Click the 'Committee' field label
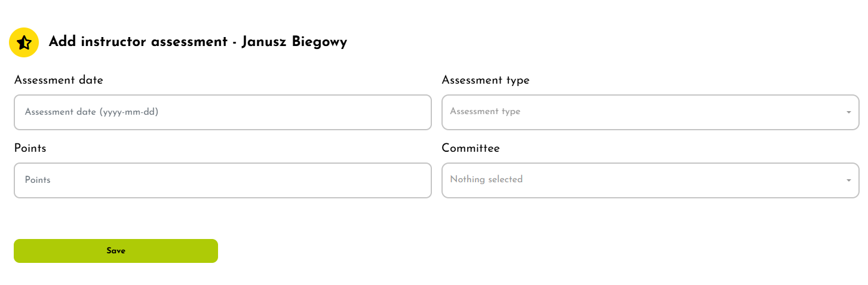Image resolution: width=868 pixels, height=285 pixels. click(x=470, y=148)
